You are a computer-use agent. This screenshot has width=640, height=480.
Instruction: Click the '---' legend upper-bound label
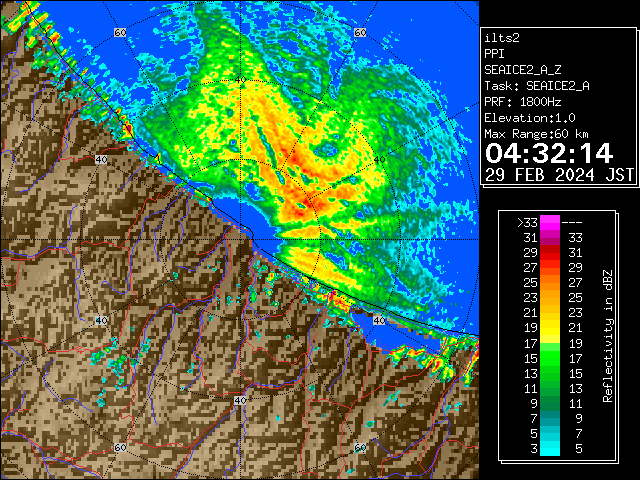572,223
